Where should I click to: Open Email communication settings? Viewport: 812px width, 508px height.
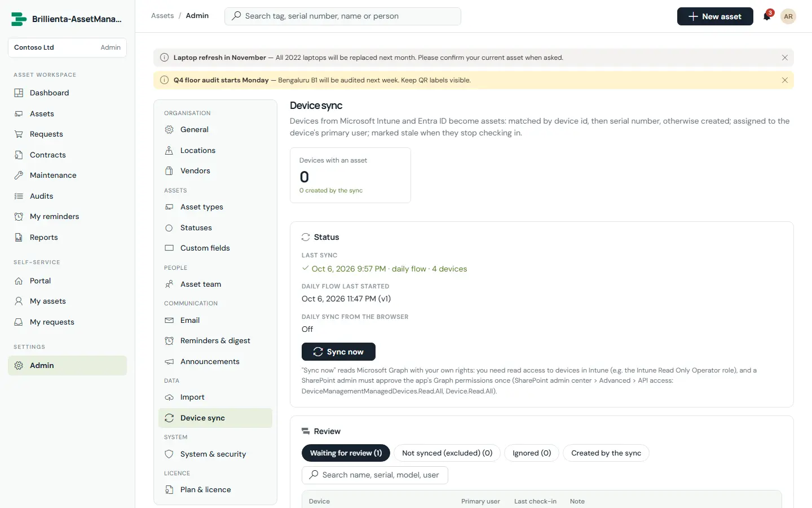tap(215, 320)
